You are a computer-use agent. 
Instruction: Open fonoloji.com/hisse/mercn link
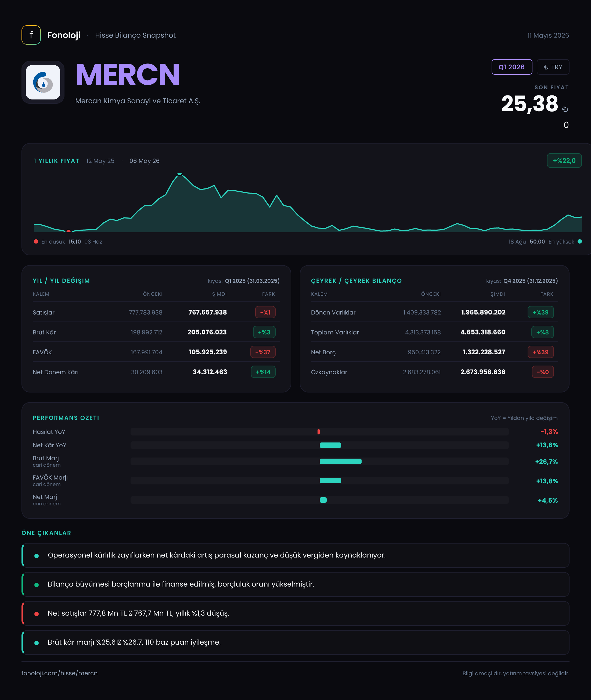click(60, 673)
